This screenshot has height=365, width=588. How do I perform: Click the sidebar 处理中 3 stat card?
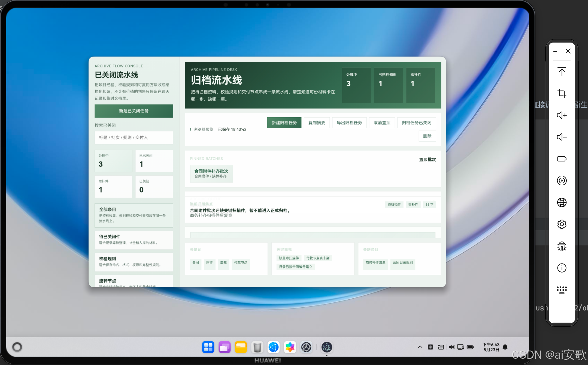[x=113, y=161]
